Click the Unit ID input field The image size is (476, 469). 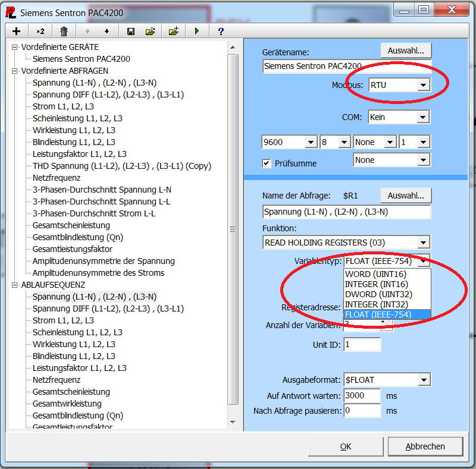(362, 344)
